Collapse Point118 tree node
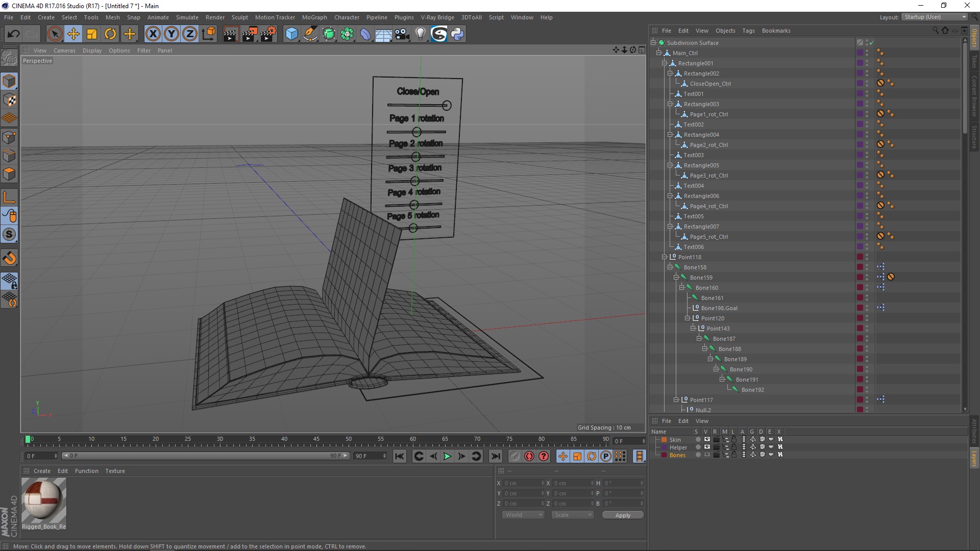This screenshot has height=551, width=980. pos(665,257)
